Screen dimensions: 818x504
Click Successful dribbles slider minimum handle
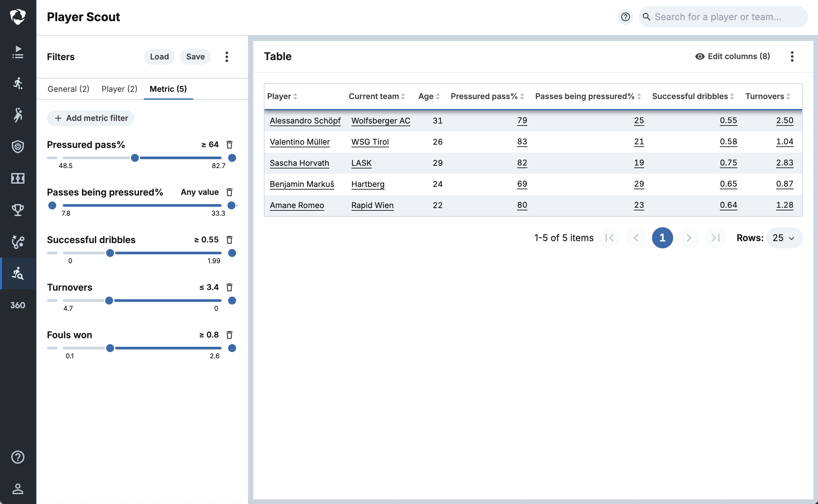[110, 253]
